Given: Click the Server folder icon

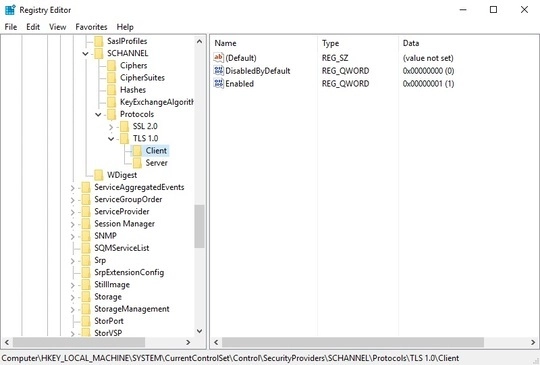Looking at the screenshot, I should (x=137, y=163).
